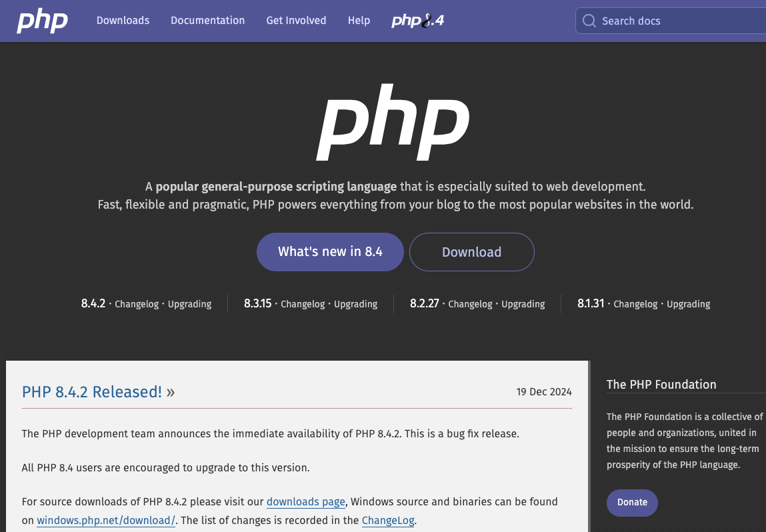Open the Changelog for version 8.4.2
766x532 pixels.
pos(136,304)
